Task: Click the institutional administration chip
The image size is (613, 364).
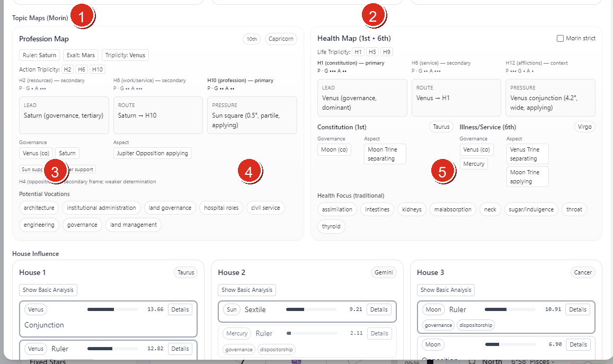Action: coord(101,208)
